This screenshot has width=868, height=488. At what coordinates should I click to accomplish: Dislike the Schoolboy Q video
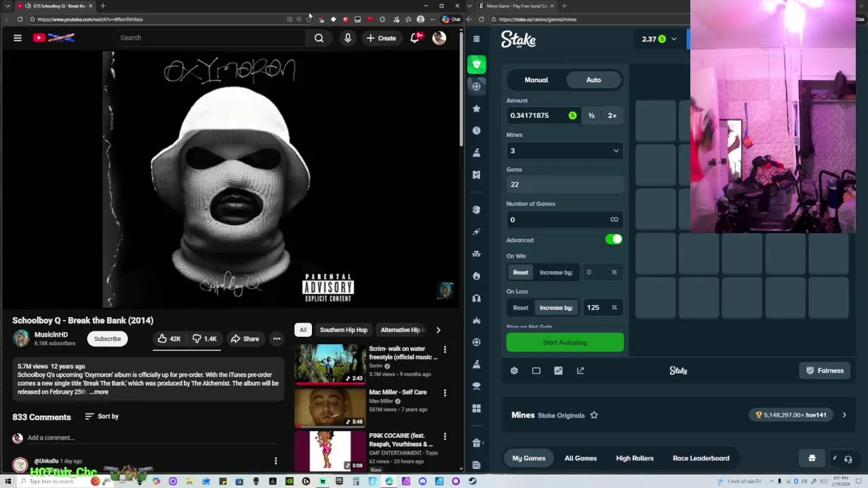[x=204, y=339]
